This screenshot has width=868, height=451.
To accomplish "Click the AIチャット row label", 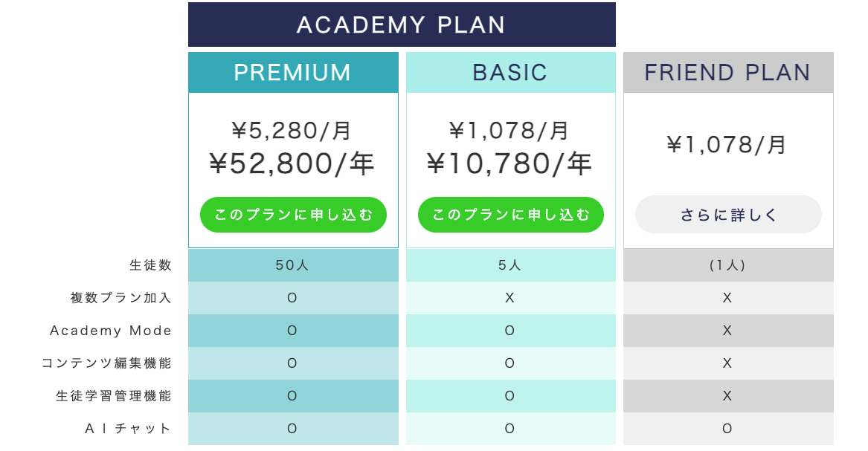I will click(x=129, y=429).
